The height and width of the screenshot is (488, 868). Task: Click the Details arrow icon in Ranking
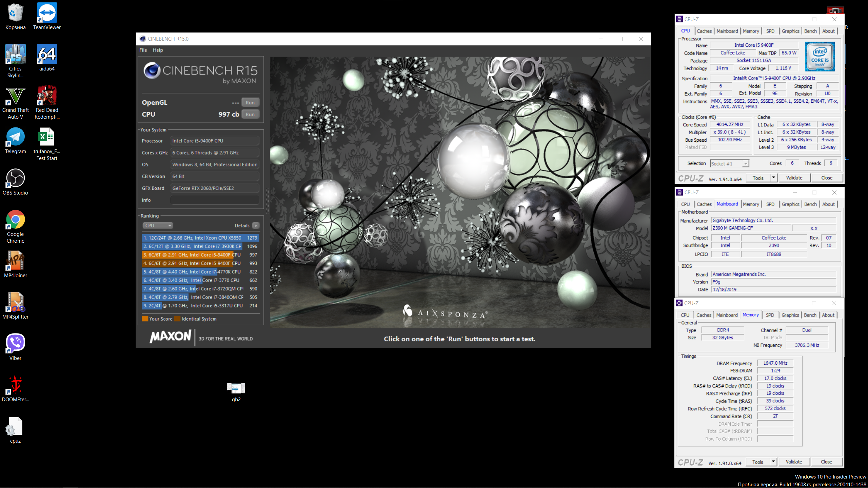click(x=256, y=226)
